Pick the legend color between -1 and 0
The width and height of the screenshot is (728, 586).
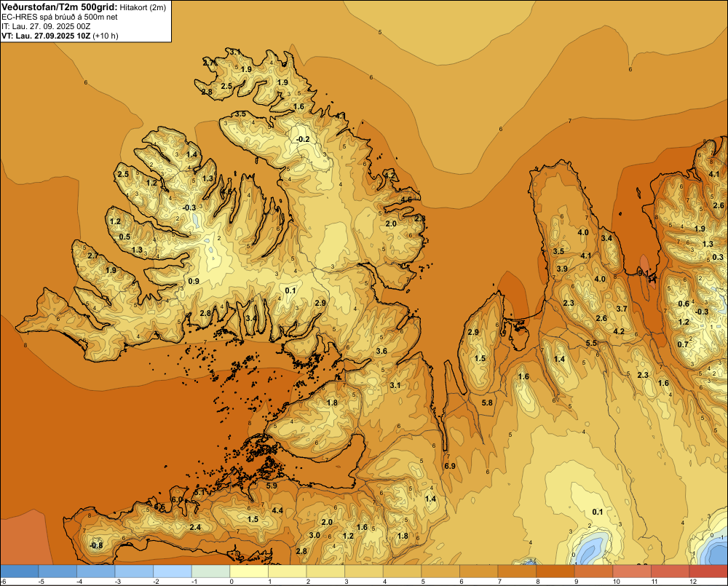[211, 571]
